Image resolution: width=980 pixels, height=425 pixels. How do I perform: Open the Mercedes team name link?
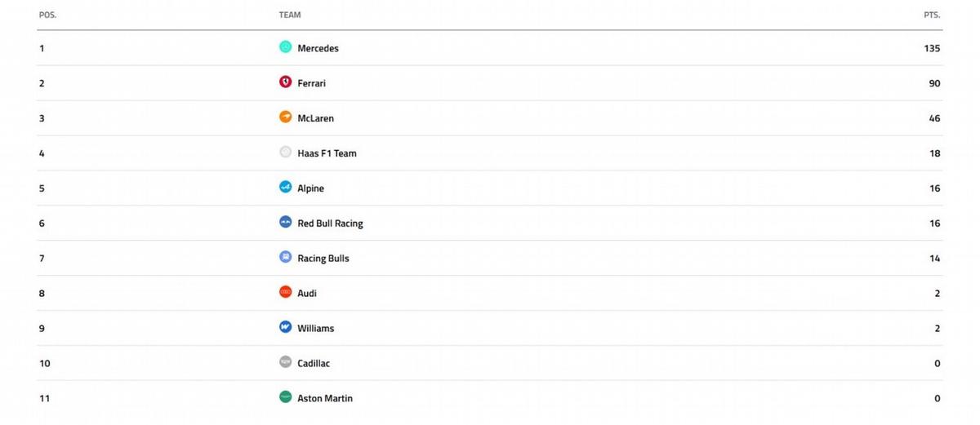coord(318,48)
